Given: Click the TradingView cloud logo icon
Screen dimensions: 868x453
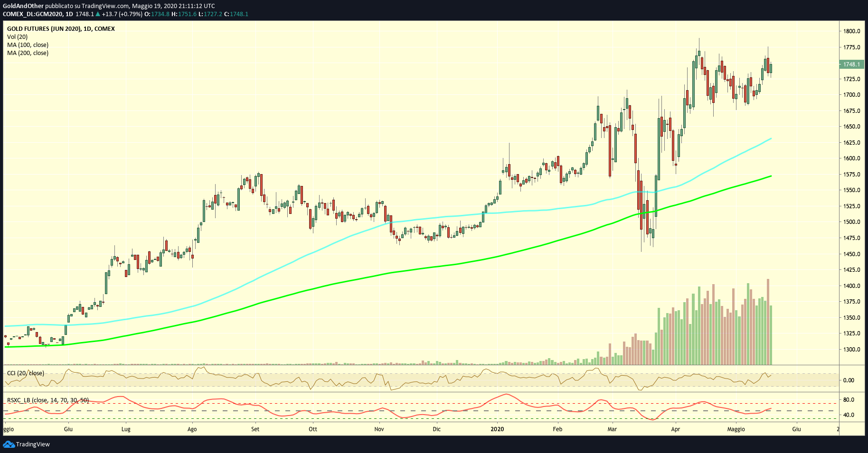Looking at the screenshot, I should coord(9,444).
